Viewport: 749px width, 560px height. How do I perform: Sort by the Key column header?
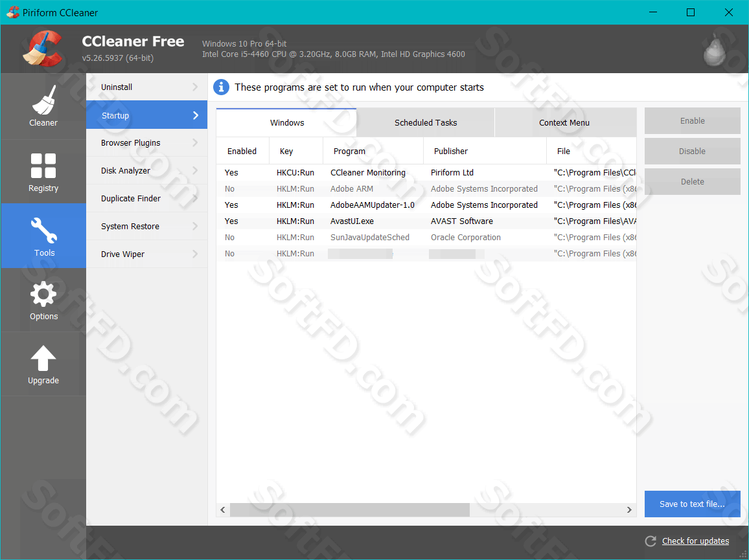(296, 151)
